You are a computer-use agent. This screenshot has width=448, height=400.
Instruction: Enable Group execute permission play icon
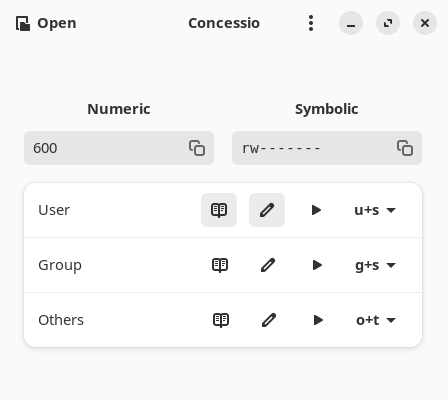click(317, 265)
